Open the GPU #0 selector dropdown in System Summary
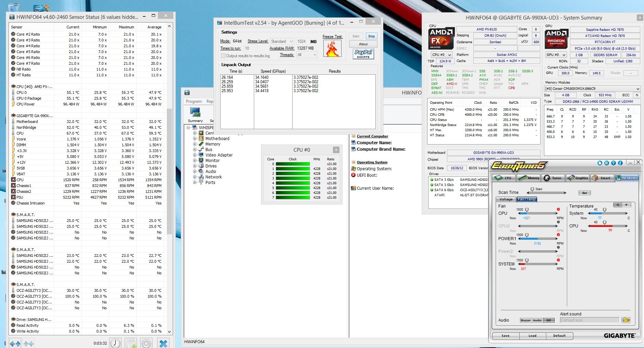644x348 pixels. click(556, 55)
